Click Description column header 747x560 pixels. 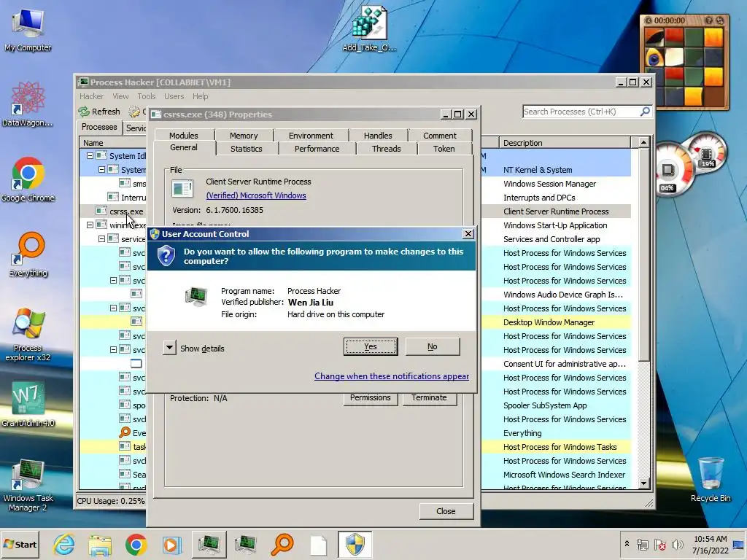pos(565,143)
